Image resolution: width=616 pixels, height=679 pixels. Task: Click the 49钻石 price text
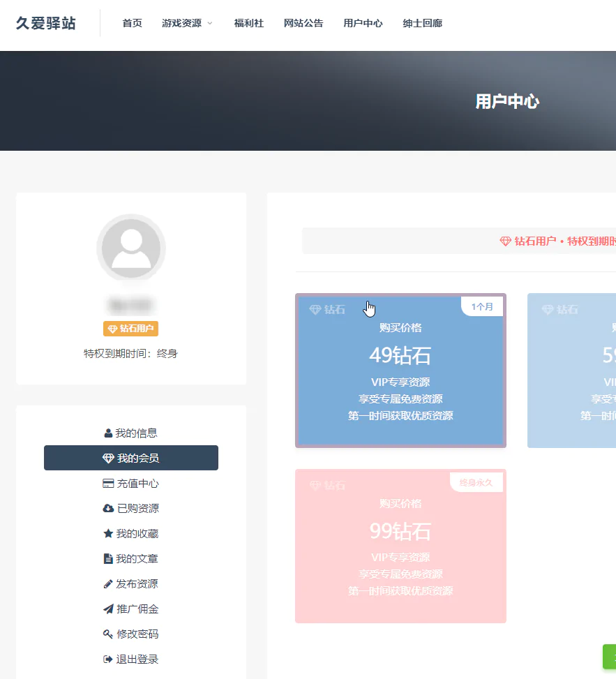[400, 355]
